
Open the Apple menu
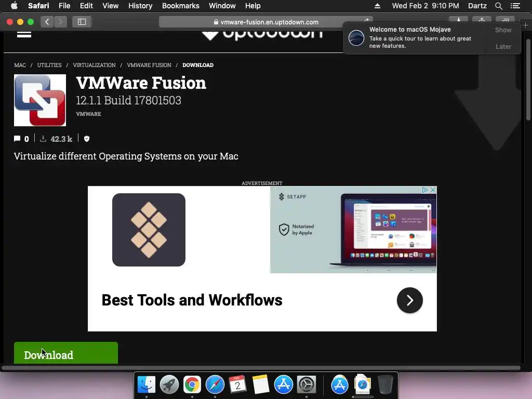point(14,6)
